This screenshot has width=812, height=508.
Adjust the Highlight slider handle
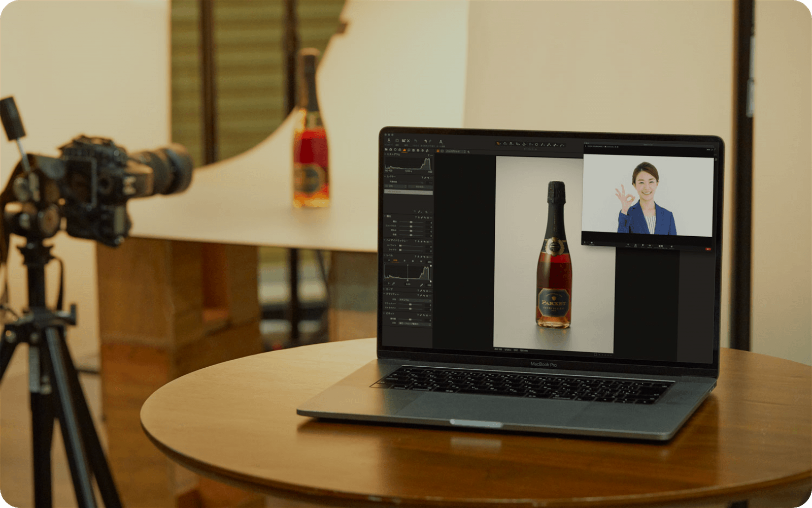pos(400,245)
